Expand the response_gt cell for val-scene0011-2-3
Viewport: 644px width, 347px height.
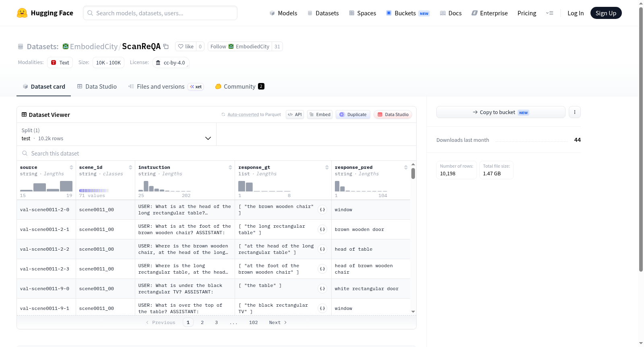(x=322, y=269)
